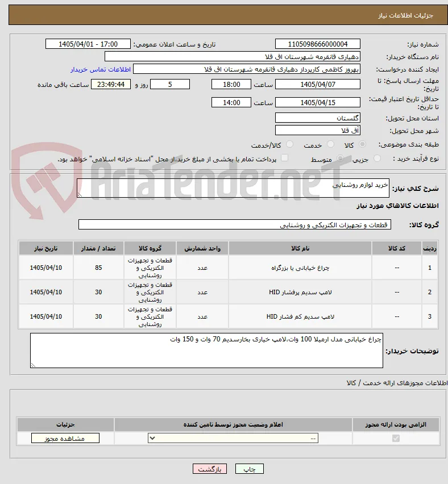Click the resize handle of buyer notes textarea

click(x=33, y=365)
